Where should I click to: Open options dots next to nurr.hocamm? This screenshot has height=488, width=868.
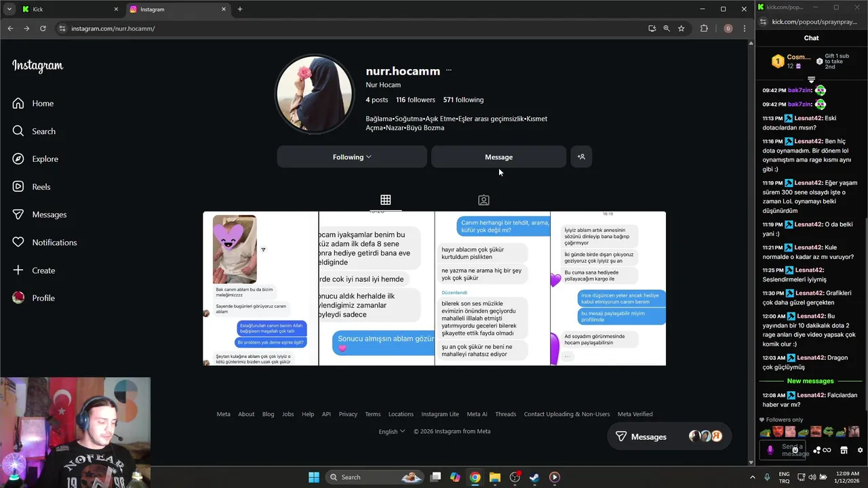448,70
